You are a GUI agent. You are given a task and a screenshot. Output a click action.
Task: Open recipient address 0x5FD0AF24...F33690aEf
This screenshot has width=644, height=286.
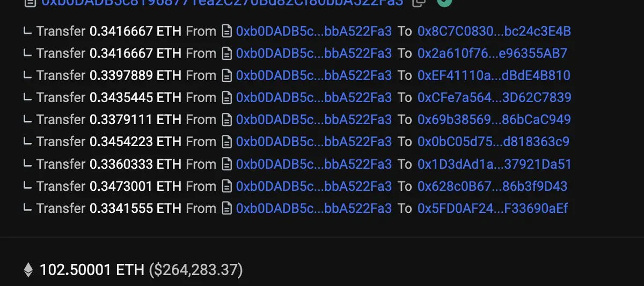pos(492,208)
